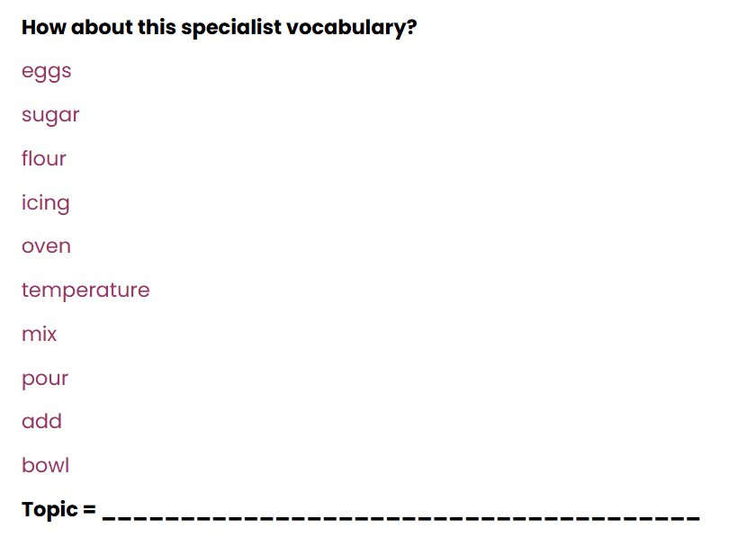Viewport: 756px width, 546px height.
Task: Click the word "sugar" in the list
Action: coord(50,116)
